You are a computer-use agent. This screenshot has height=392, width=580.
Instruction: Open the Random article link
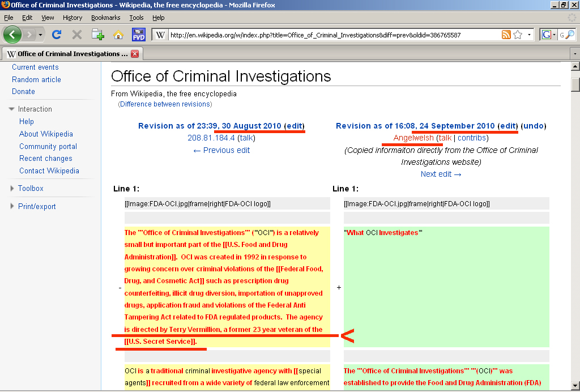pos(36,79)
